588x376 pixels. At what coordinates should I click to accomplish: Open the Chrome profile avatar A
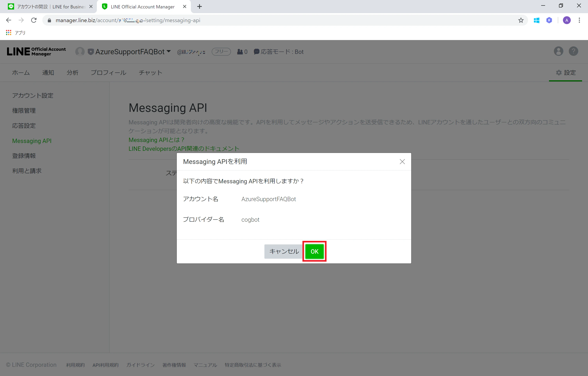(x=567, y=20)
